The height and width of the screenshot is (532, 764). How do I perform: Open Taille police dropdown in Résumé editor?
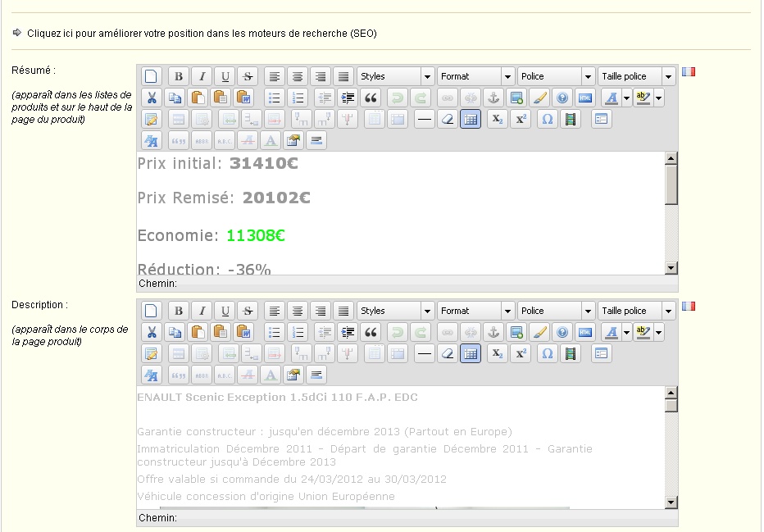pyautogui.click(x=636, y=76)
